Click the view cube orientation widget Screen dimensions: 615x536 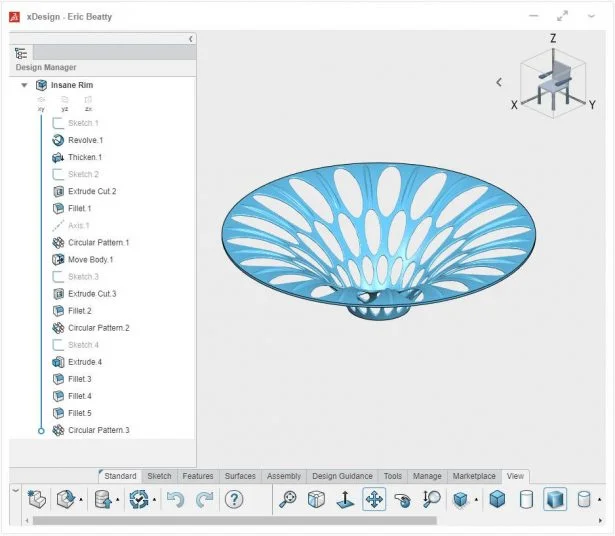coord(554,82)
